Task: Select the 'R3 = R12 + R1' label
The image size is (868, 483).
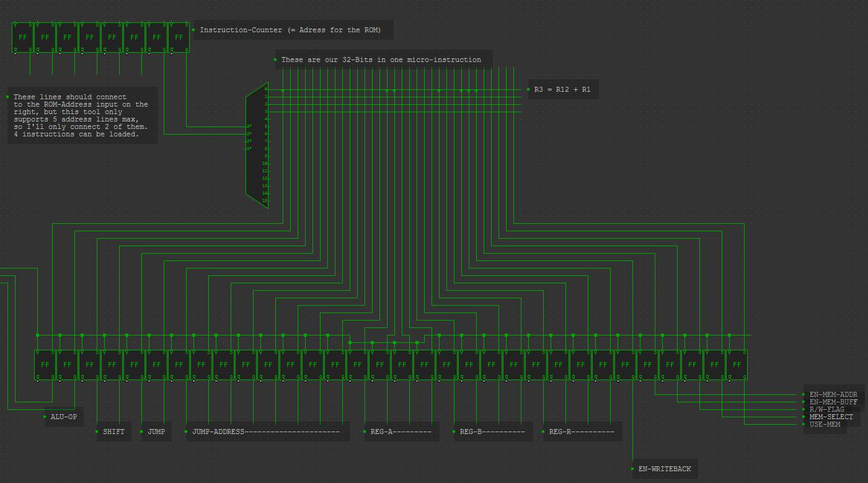Action: pyautogui.click(x=562, y=89)
